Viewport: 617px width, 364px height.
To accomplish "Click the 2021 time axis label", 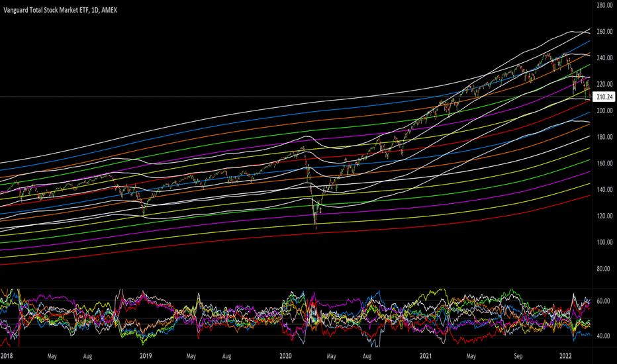I will click(x=426, y=356).
